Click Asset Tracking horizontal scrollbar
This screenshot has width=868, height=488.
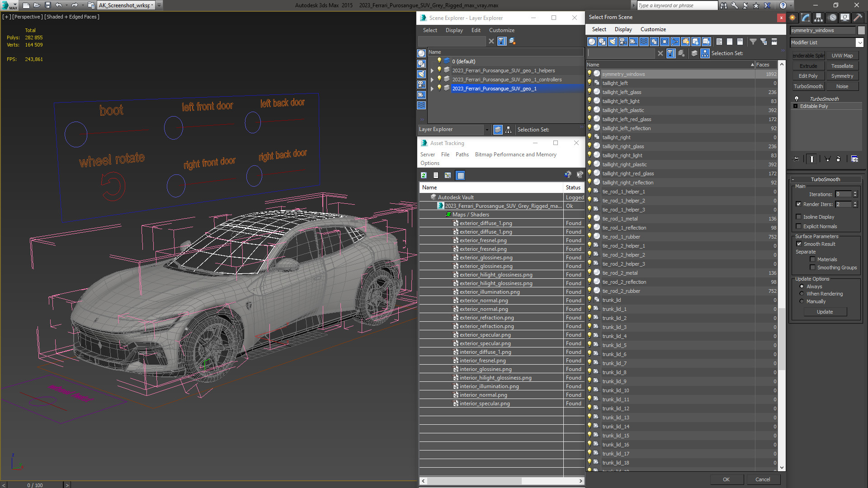[x=474, y=481]
